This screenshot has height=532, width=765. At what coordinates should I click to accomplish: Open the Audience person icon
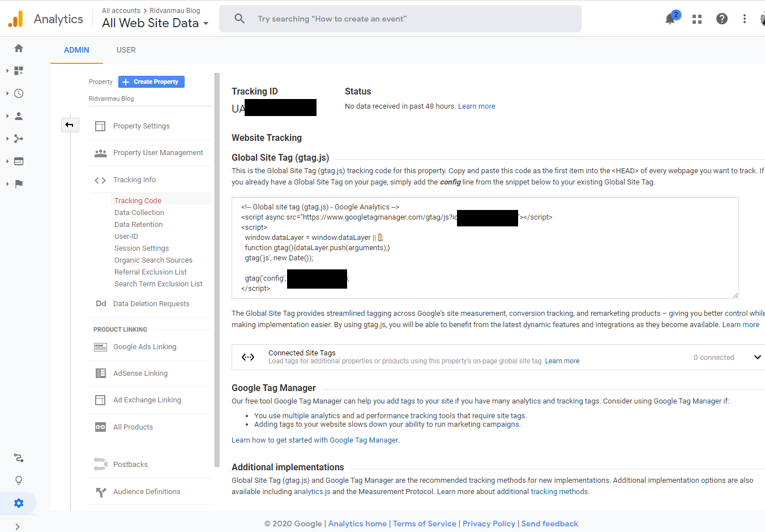point(19,116)
